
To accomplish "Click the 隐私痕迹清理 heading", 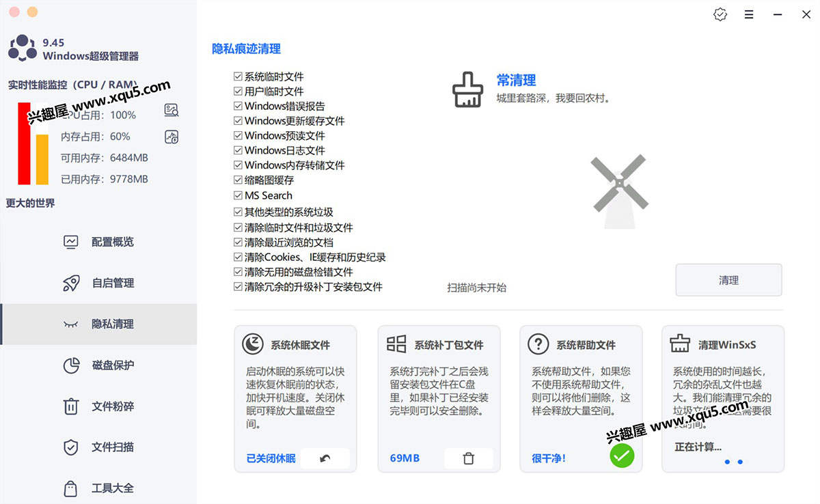I will (x=246, y=48).
